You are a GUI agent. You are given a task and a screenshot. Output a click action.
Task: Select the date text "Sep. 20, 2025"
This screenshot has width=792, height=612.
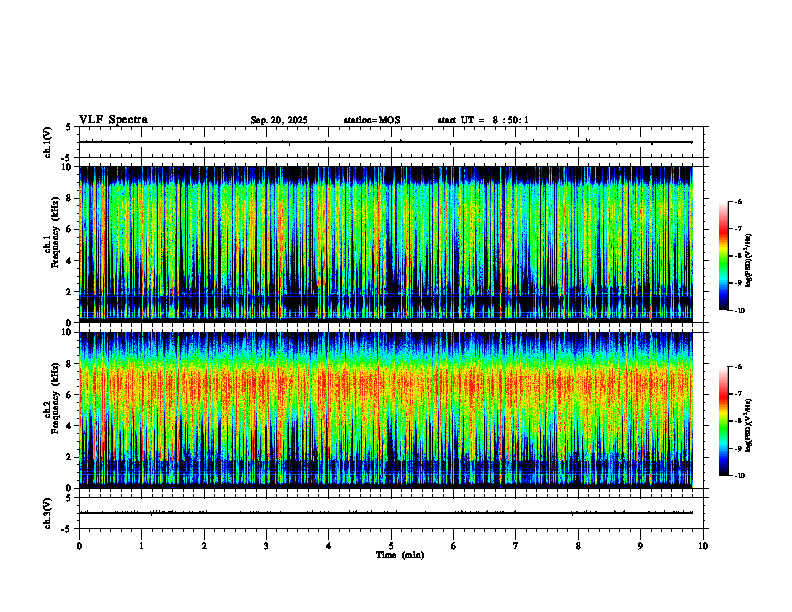pos(279,120)
